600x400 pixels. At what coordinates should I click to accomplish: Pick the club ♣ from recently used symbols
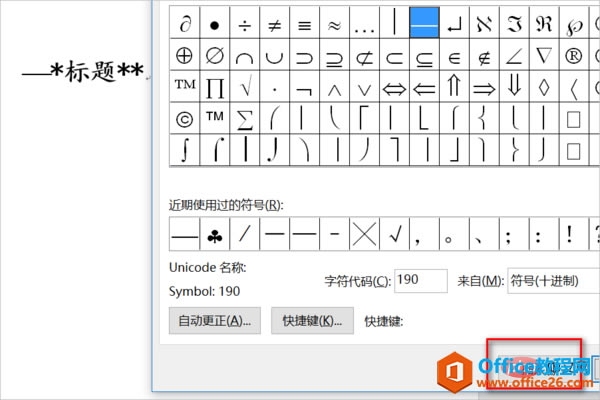pos(214,234)
